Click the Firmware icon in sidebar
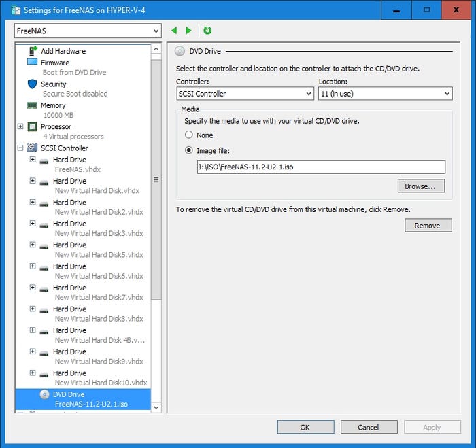 (x=32, y=63)
